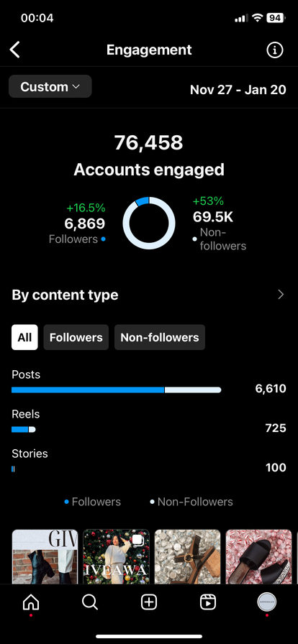Open the Custom date range dropdown
The width and height of the screenshot is (298, 644).
coord(50,86)
